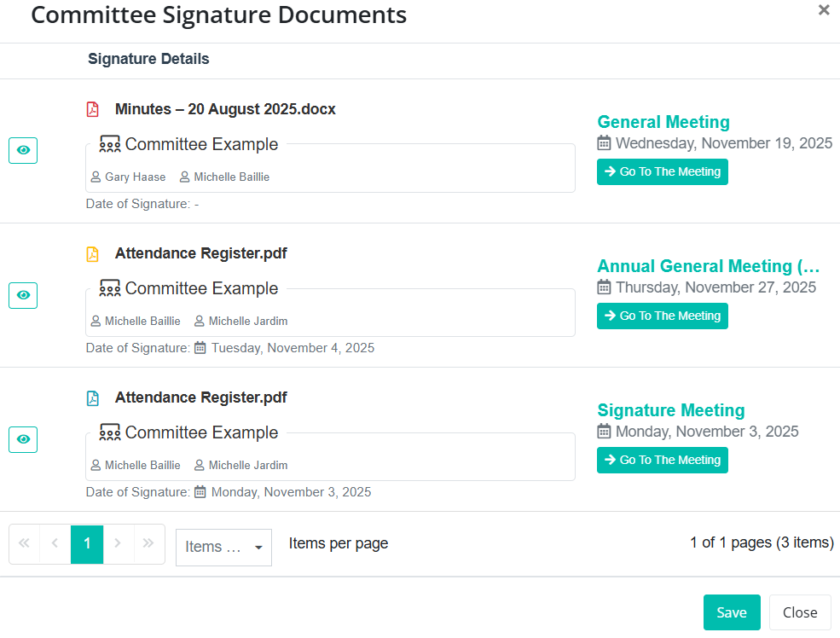Viewport: 840px width, 638px height.
Task: Jump to the first page of results
Action: (24, 543)
